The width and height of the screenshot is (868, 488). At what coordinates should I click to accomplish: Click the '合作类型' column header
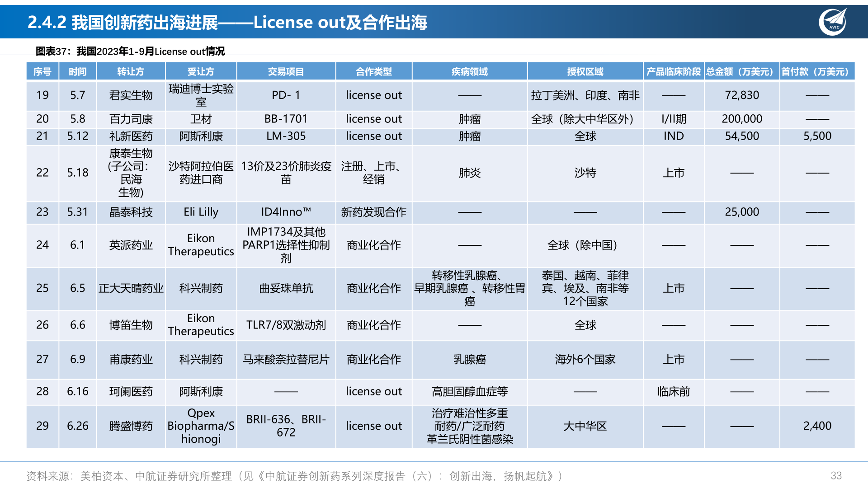(374, 72)
